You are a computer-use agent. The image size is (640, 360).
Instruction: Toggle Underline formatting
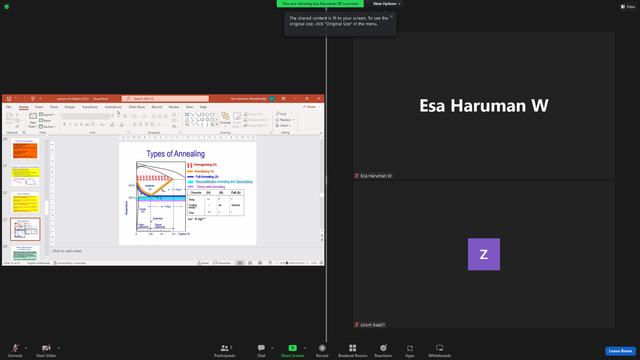(76, 124)
